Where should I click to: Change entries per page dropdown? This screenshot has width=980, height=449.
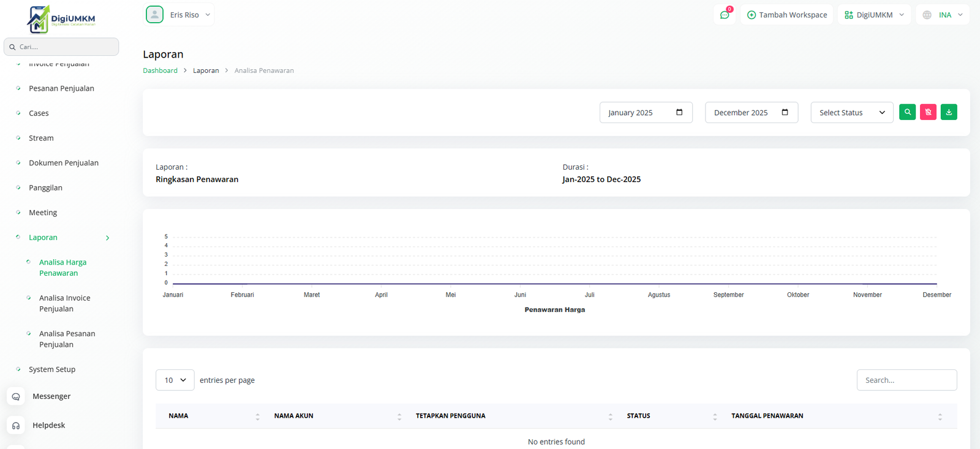click(175, 380)
